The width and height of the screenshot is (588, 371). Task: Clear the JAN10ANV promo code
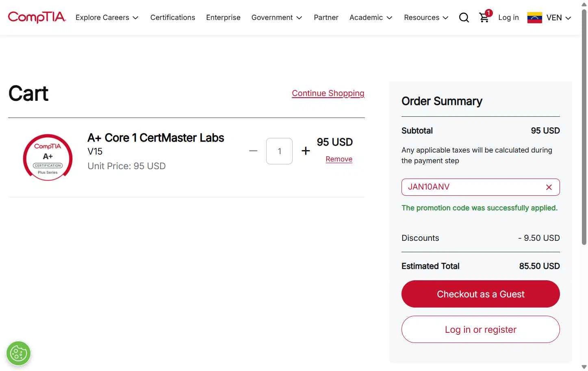tap(549, 187)
